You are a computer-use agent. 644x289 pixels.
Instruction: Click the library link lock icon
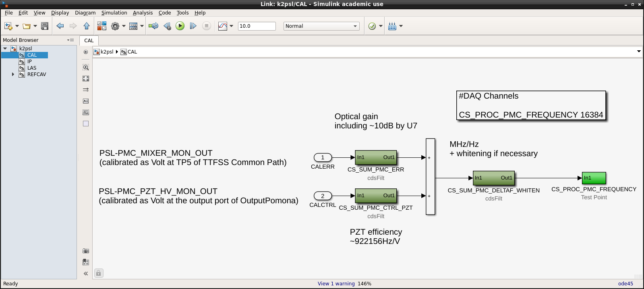tap(99, 273)
